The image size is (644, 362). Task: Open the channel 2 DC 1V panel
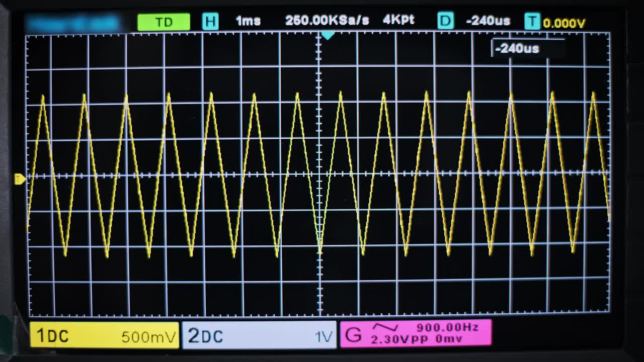tap(259, 335)
